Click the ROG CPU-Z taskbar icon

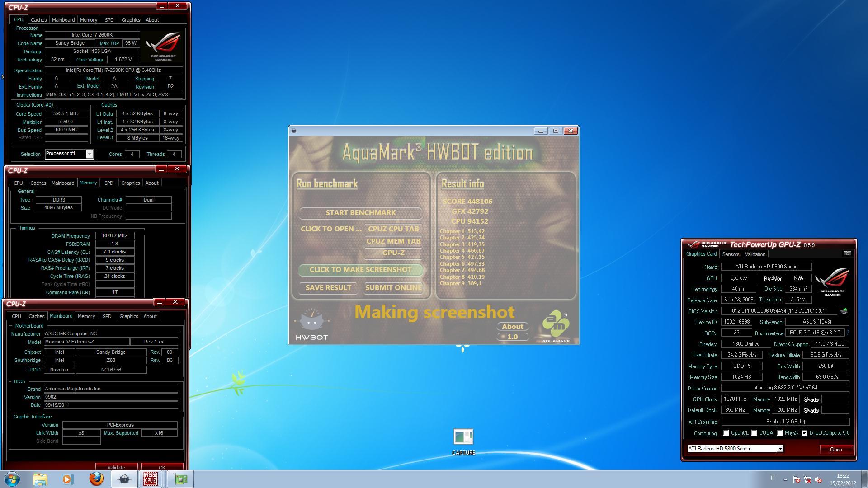click(x=151, y=479)
